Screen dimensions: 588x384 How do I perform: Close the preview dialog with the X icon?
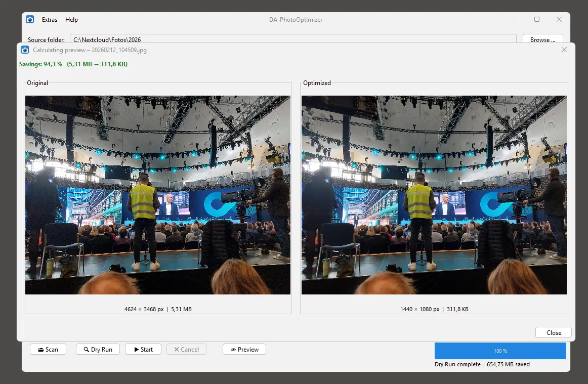(x=564, y=50)
